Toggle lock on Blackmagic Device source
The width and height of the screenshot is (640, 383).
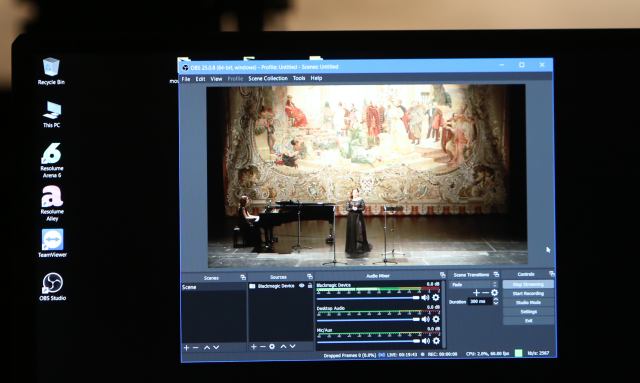[x=310, y=286]
